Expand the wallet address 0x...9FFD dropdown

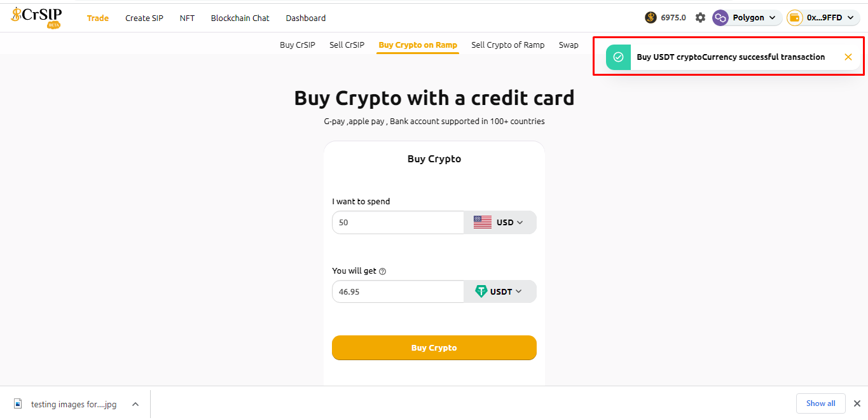pos(823,18)
